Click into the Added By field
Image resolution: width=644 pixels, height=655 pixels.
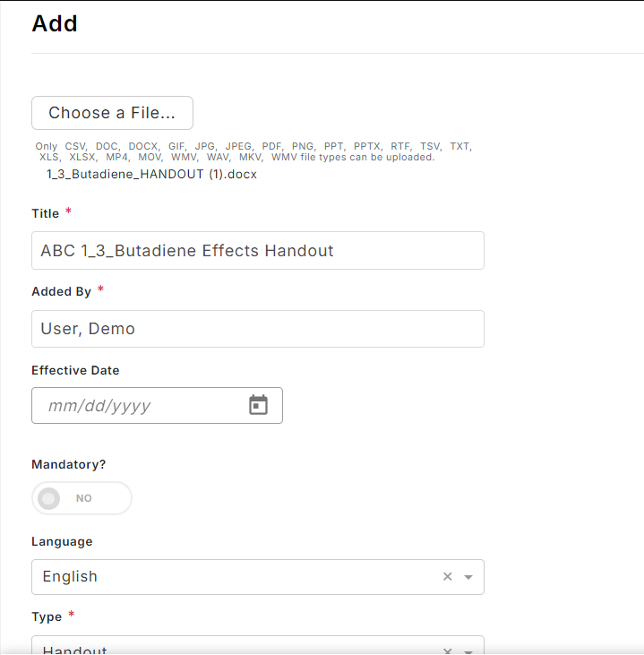[x=258, y=329]
